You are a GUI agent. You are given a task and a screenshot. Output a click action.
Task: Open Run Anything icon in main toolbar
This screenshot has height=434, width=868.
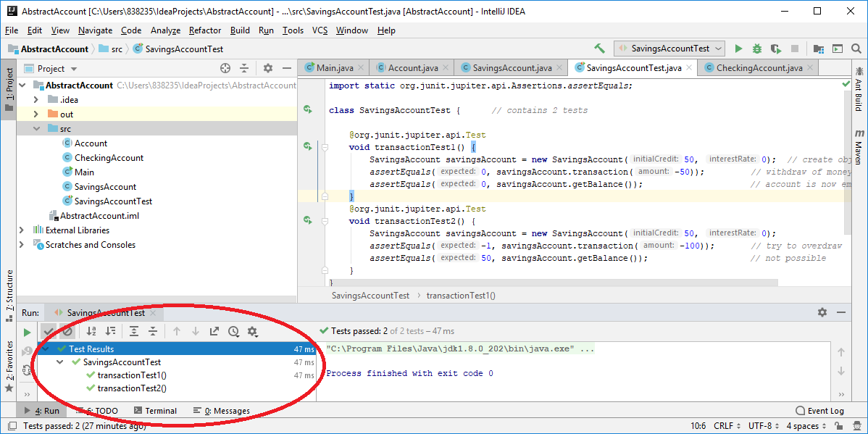(x=838, y=49)
